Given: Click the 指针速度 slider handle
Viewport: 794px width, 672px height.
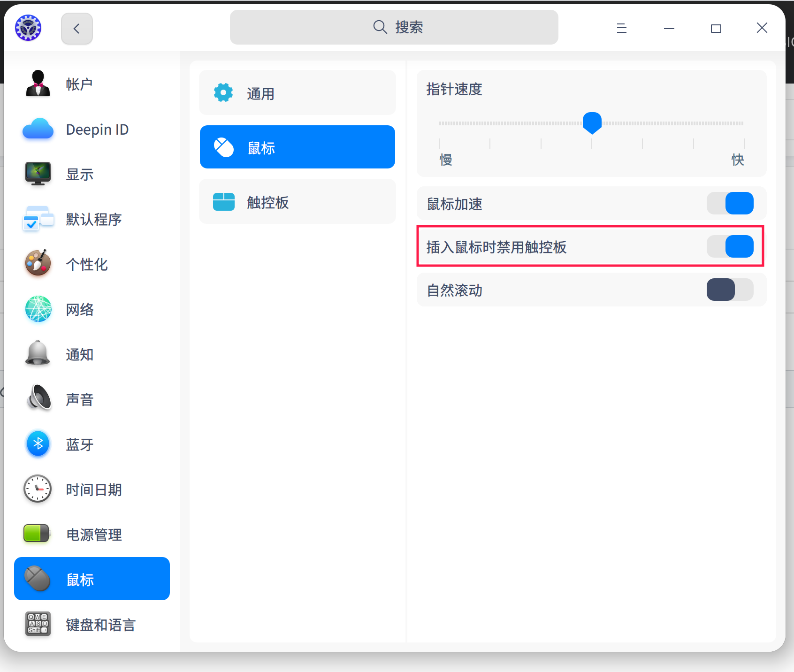Looking at the screenshot, I should (592, 123).
